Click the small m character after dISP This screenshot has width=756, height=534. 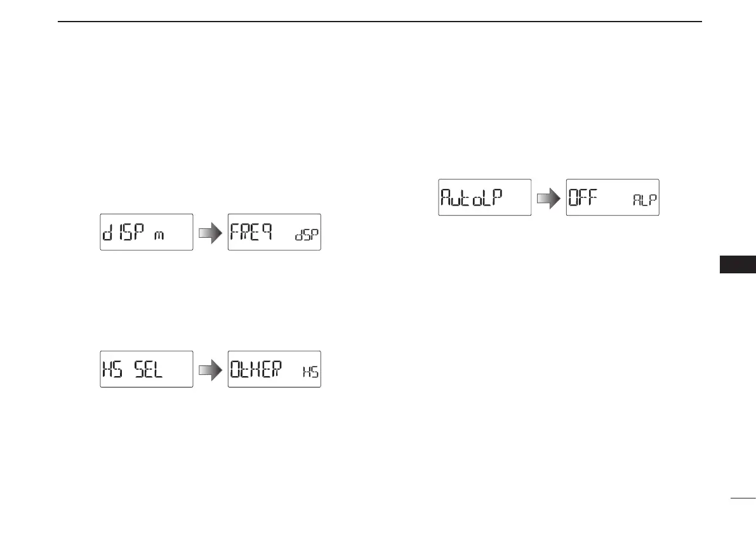point(159,235)
